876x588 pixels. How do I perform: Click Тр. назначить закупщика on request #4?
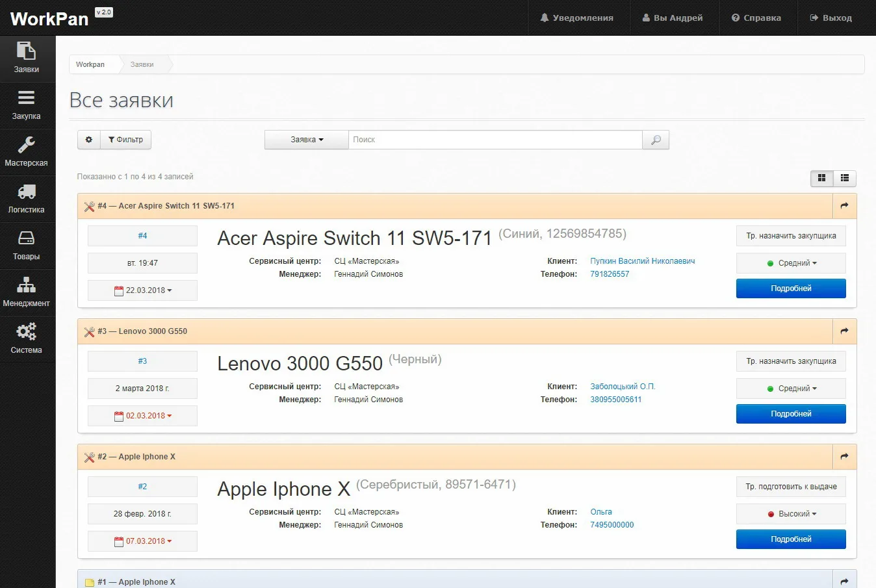point(791,236)
